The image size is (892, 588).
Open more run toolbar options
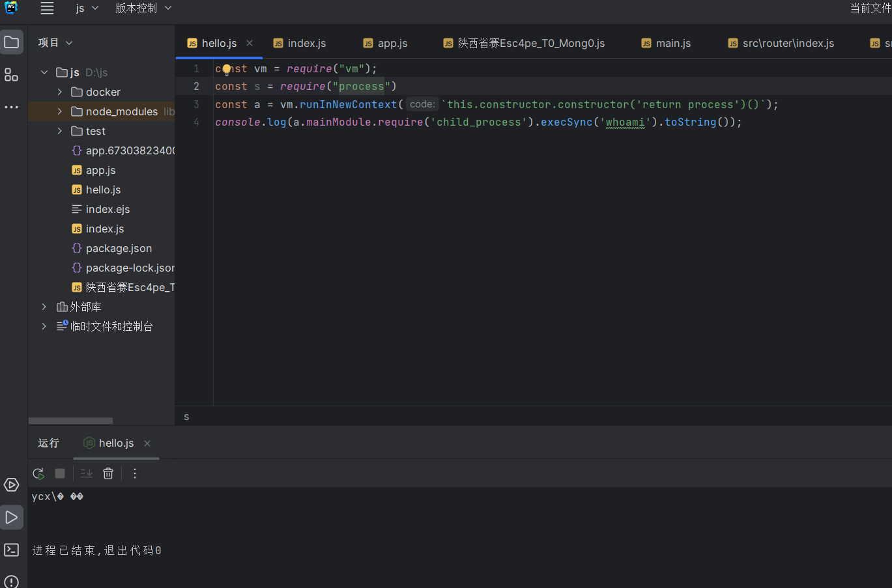(135, 473)
